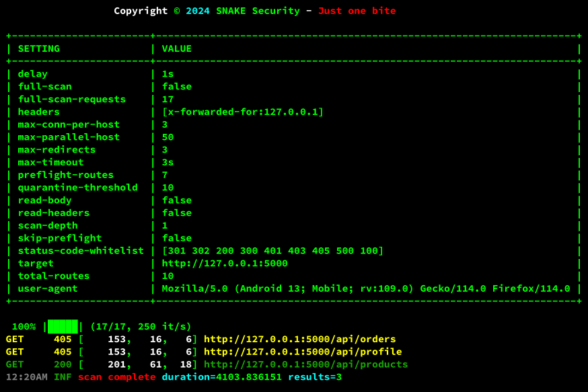Click the 'max-redirects' setting name
588x392 pixels.
pos(57,149)
